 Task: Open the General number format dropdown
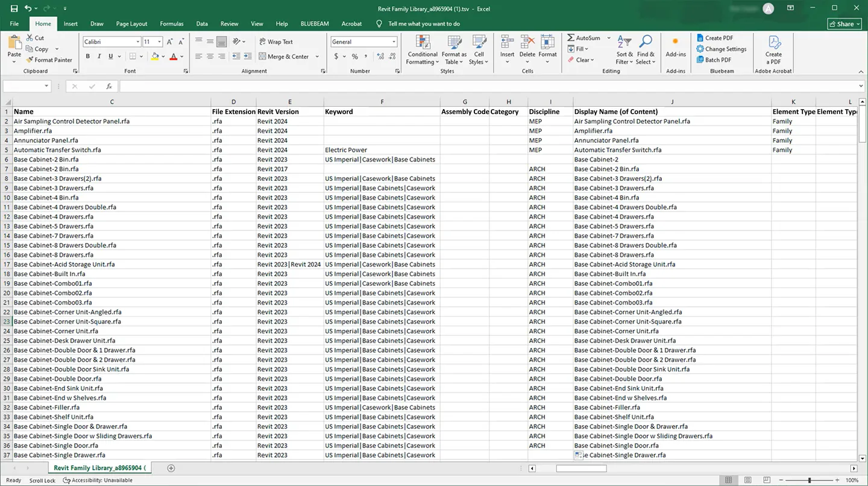pos(394,42)
